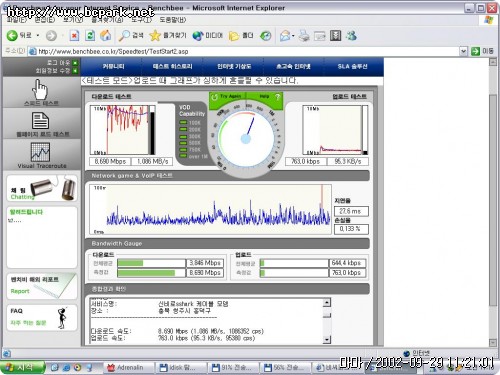Open the Chatting tin-can phone banner
The height and width of the screenshot is (375, 500).
42,188
